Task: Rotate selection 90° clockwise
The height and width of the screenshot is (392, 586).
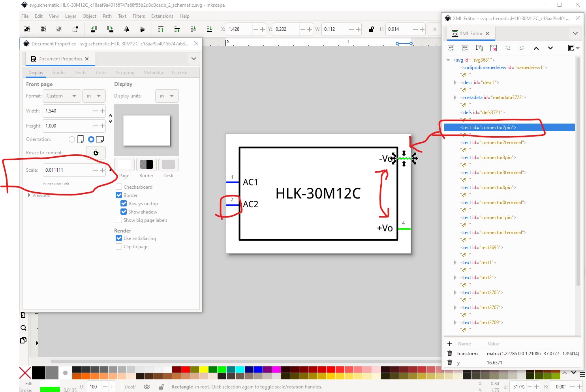Action: pos(110,29)
